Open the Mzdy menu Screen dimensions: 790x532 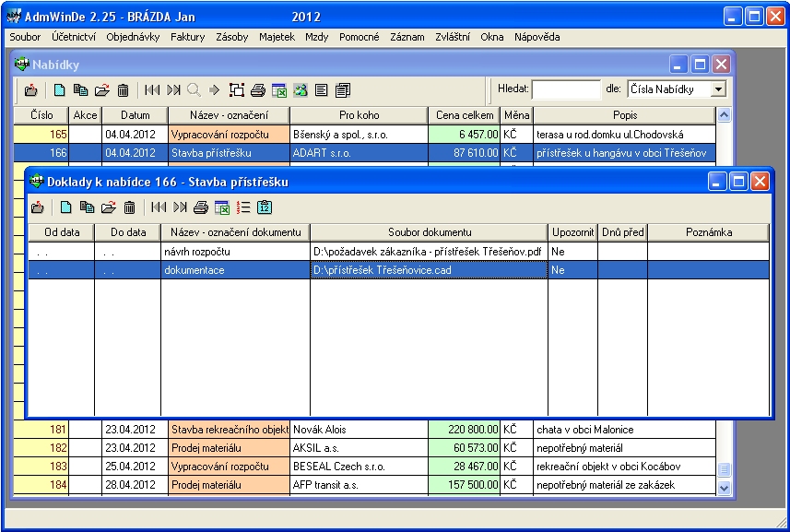316,37
